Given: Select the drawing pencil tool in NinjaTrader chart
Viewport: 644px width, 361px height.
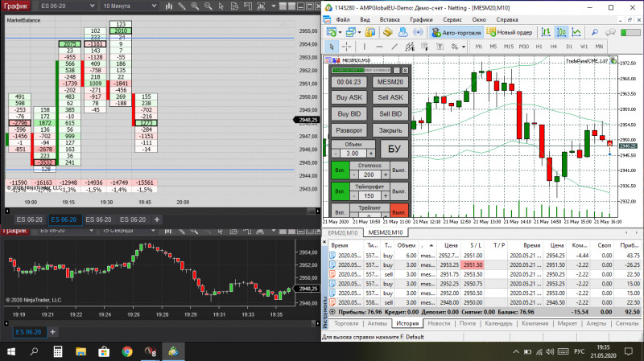Looking at the screenshot, I should pyautogui.click(x=182, y=6).
